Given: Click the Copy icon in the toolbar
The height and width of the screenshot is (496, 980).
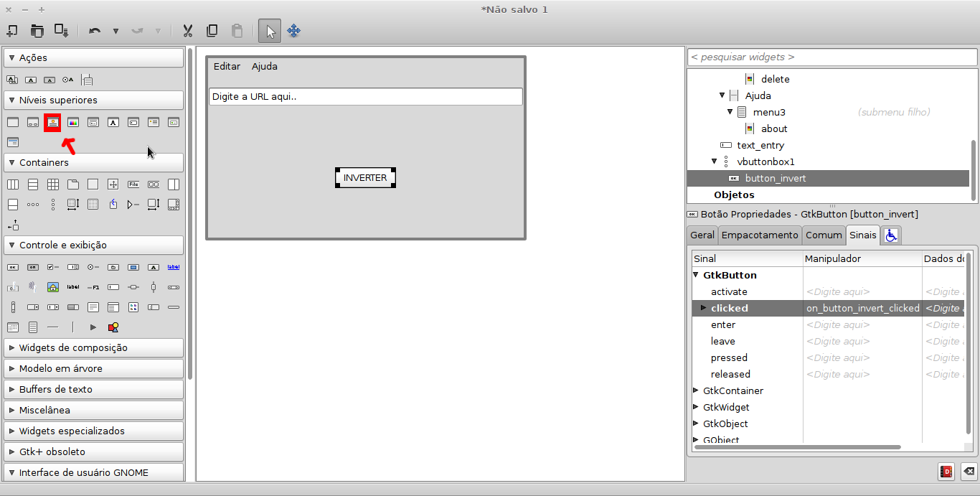Looking at the screenshot, I should (212, 30).
